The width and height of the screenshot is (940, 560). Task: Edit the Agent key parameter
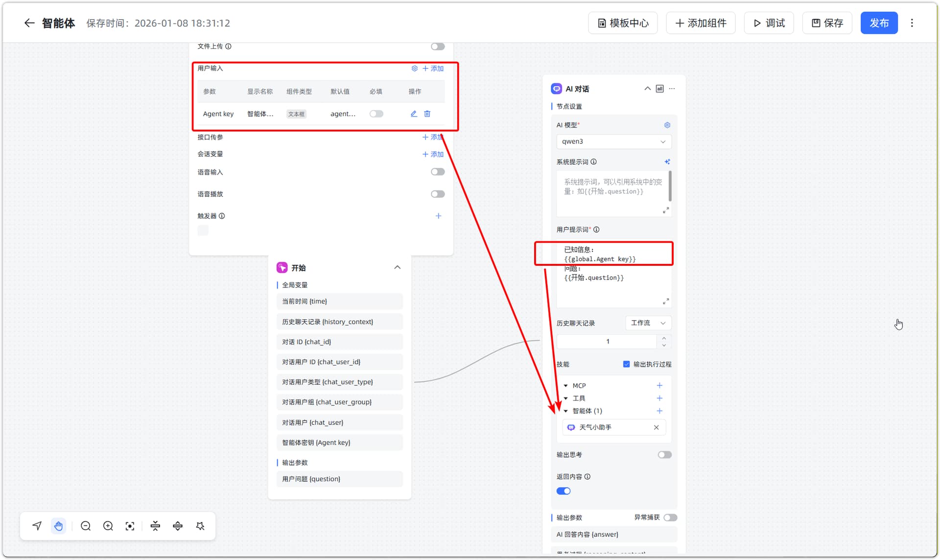[x=414, y=114]
